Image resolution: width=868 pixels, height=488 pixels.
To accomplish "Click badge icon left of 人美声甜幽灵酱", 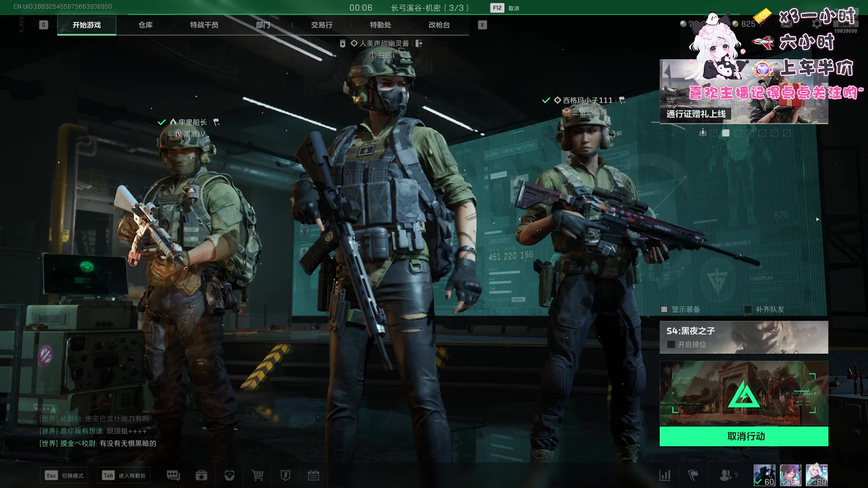I will click(343, 43).
